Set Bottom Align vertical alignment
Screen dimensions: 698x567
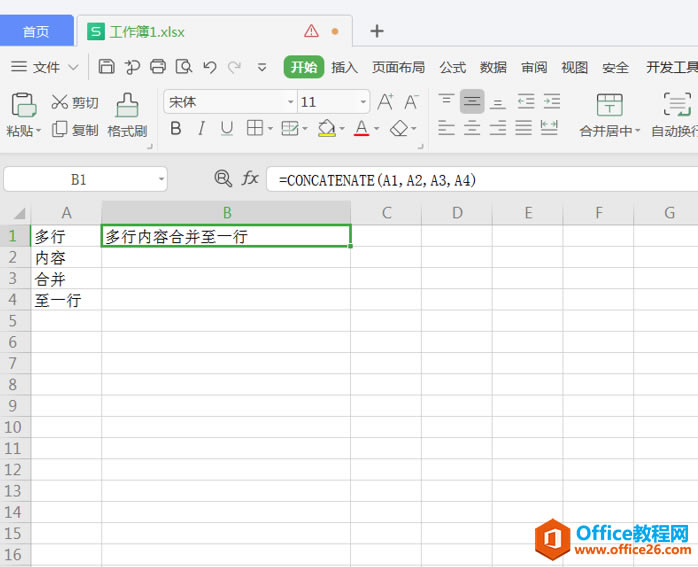(497, 103)
